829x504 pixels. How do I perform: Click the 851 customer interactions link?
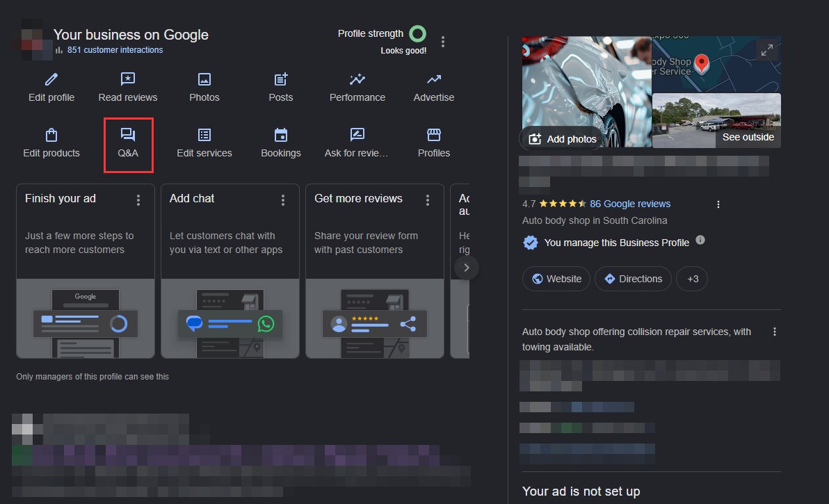click(115, 49)
